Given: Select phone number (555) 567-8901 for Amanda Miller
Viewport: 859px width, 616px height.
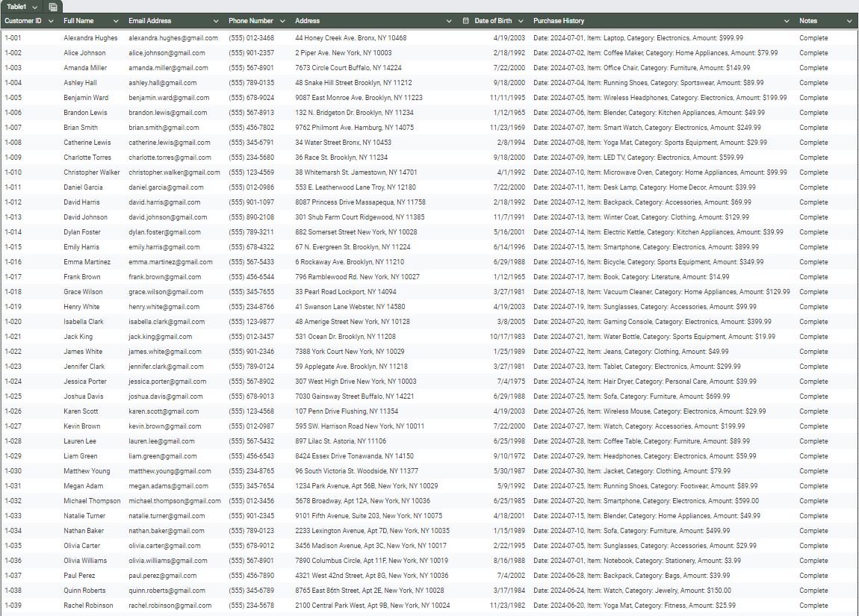Looking at the screenshot, I should coord(252,68).
